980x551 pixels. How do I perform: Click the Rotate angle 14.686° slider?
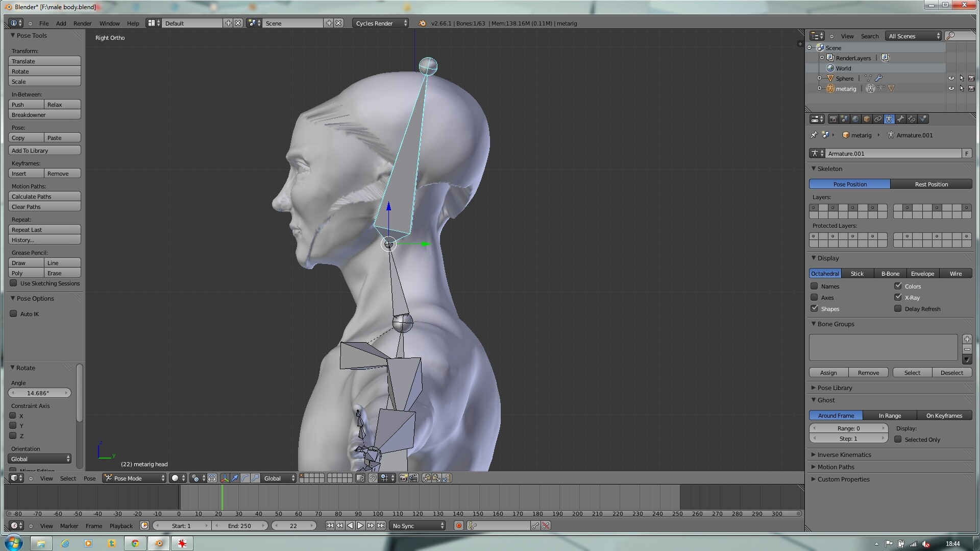tap(39, 393)
